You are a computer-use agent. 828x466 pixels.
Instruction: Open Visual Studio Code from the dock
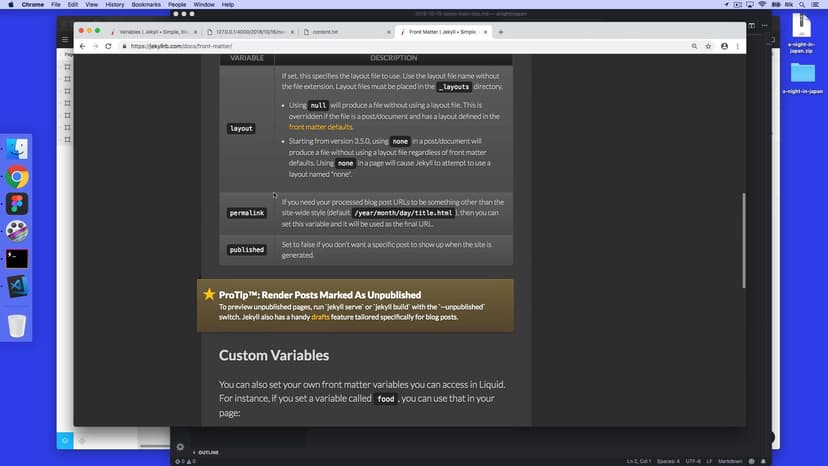click(17, 286)
